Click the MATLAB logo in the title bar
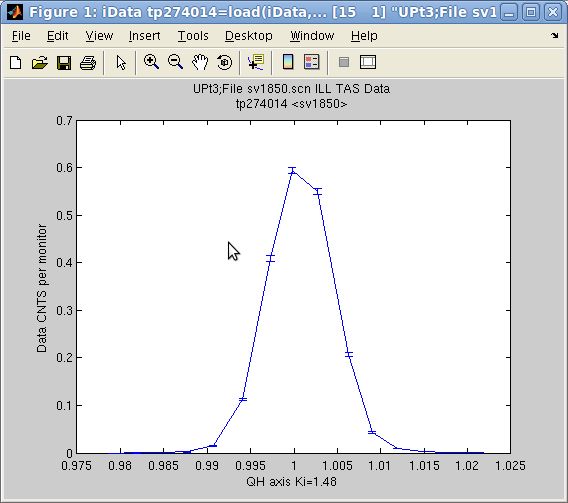The height and width of the screenshot is (503, 568). click(x=15, y=12)
